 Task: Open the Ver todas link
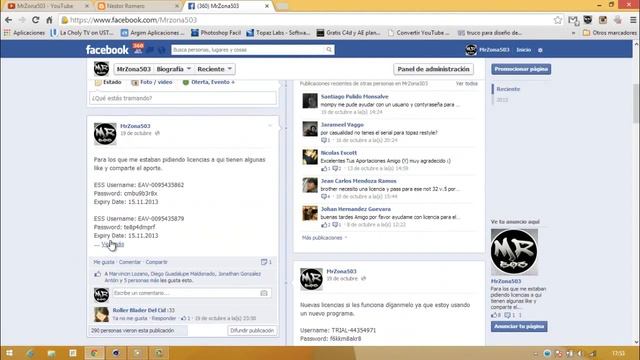[x=467, y=83]
